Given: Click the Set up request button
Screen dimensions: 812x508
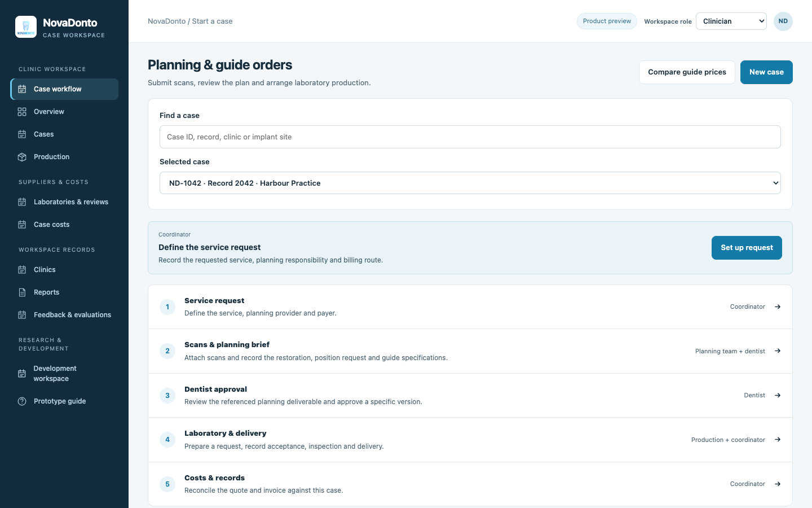Looking at the screenshot, I should point(747,248).
